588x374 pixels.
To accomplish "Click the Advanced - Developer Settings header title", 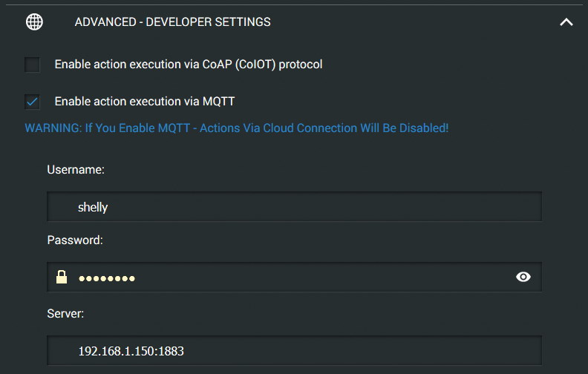I will [172, 22].
